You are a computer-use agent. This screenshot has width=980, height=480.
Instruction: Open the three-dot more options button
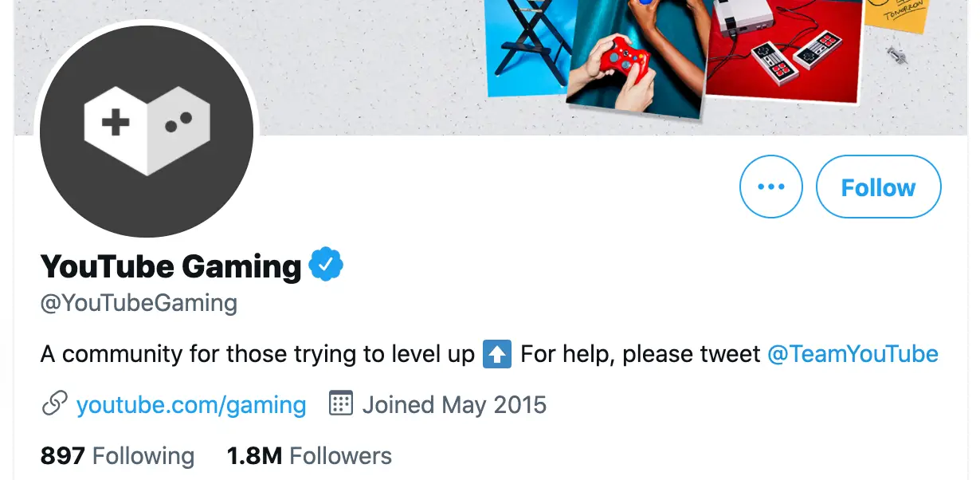click(x=770, y=187)
